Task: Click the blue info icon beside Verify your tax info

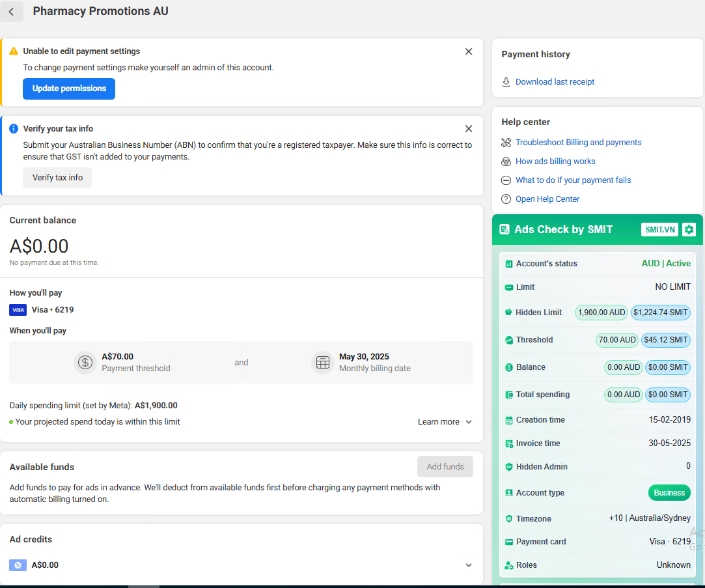Action: 14,129
